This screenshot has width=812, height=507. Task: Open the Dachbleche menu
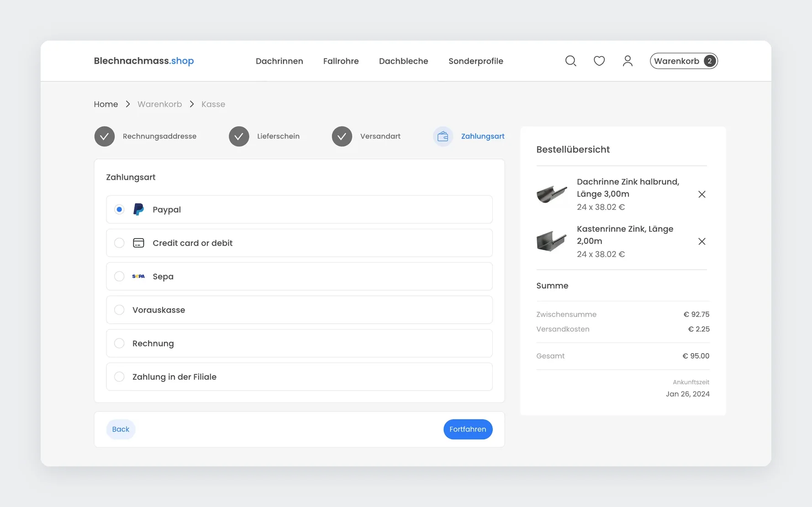click(403, 61)
